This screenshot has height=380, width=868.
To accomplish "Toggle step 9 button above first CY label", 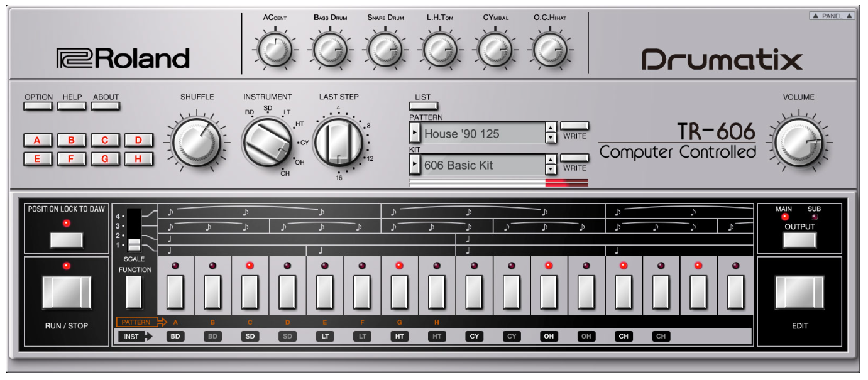I will (x=474, y=291).
